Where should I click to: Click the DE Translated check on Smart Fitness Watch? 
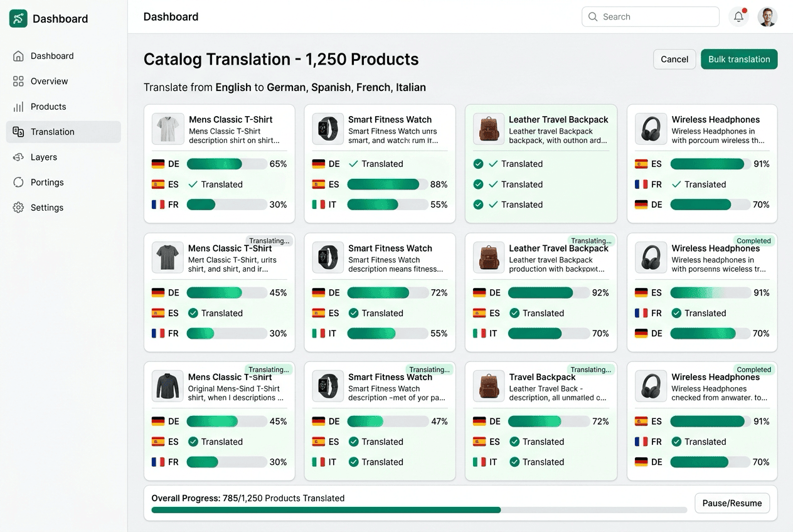click(x=353, y=164)
